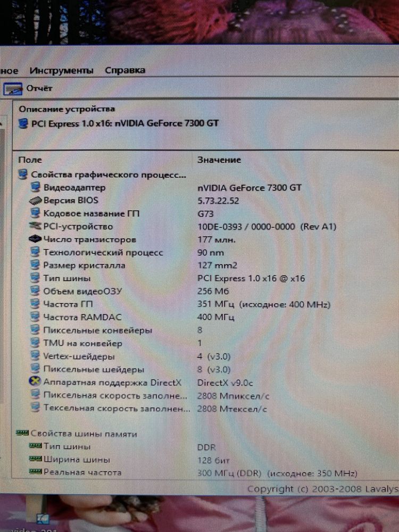Image resolution: width=399 pixels, height=532 pixels.
Task: Click the Тип шины GPU icon
Action: (x=35, y=278)
